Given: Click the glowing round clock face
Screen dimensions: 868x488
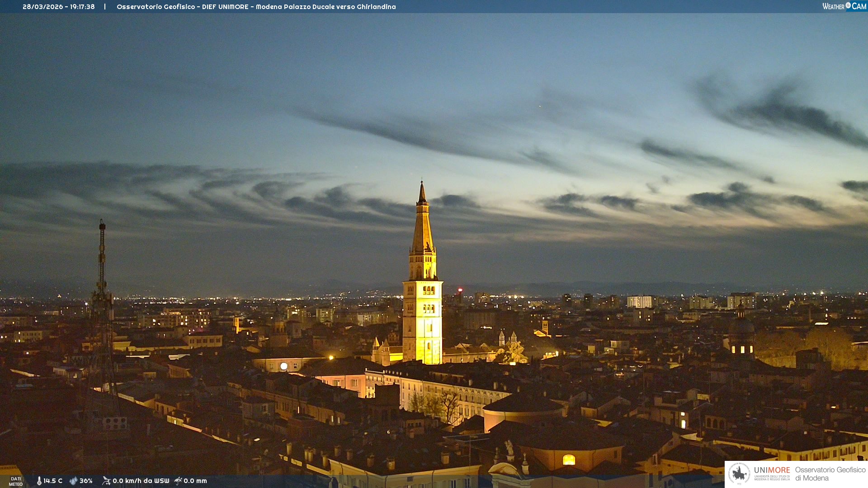Looking at the screenshot, I should tap(283, 366).
